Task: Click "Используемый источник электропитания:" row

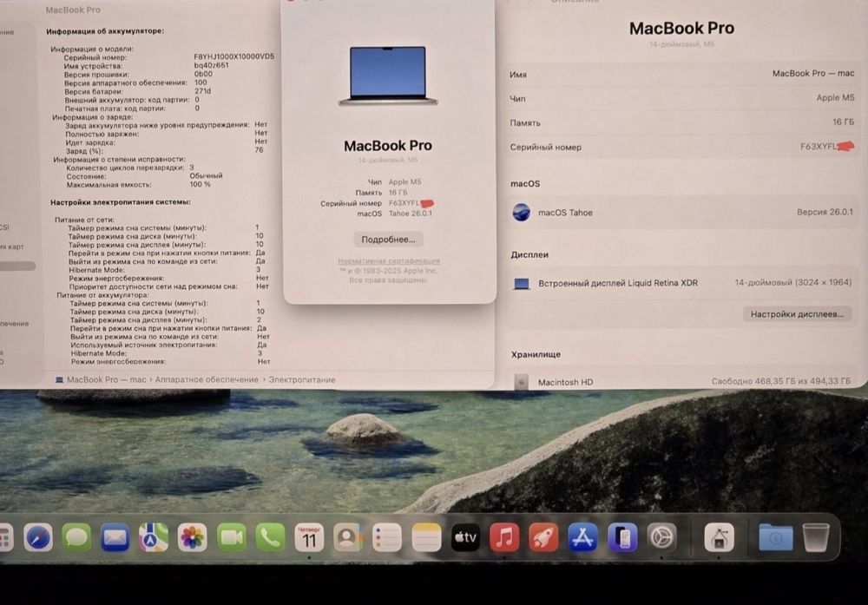Action: point(168,345)
